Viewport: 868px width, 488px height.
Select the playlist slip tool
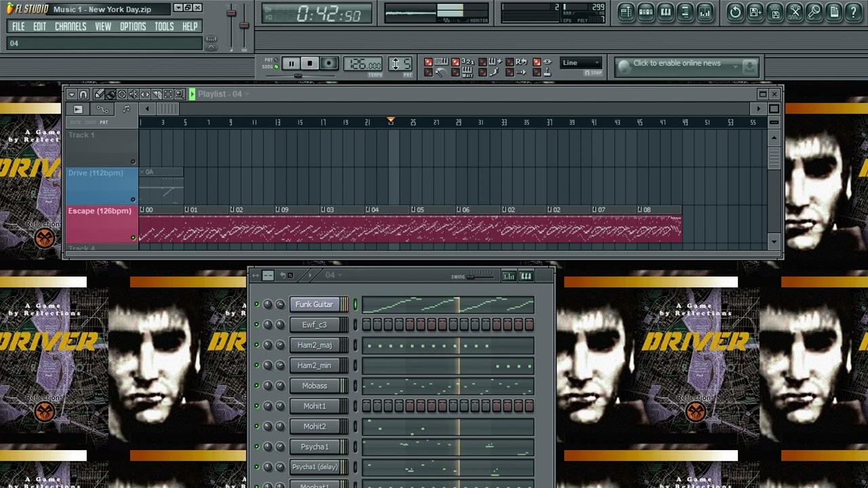145,94
